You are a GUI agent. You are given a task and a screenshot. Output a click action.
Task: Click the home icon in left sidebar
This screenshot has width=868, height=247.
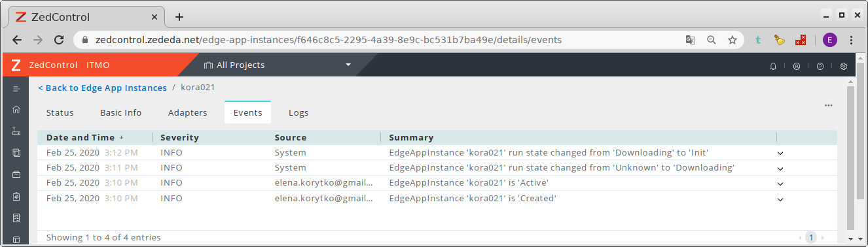pyautogui.click(x=16, y=110)
